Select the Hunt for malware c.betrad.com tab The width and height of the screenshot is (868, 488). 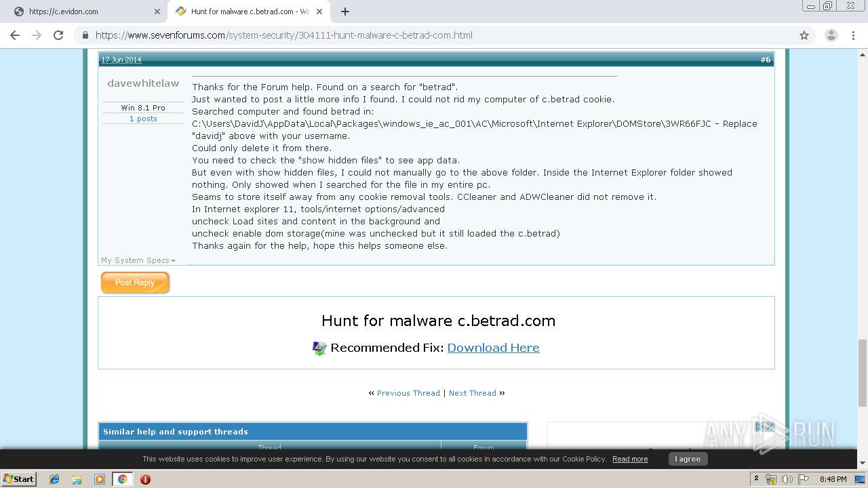248,12
